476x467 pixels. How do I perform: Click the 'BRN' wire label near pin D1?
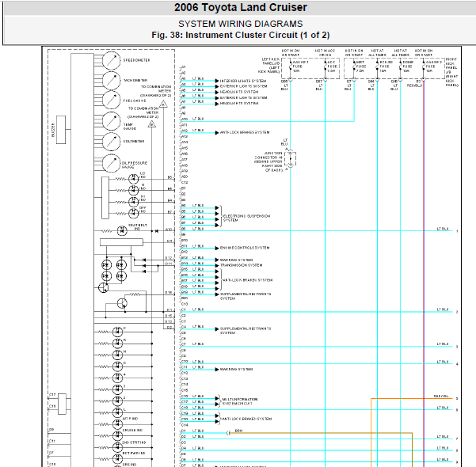[239, 431]
